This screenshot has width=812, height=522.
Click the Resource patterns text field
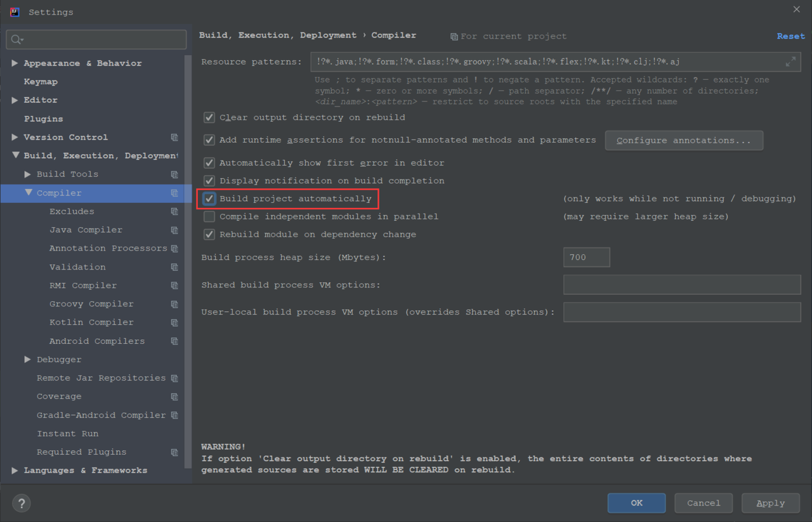pyautogui.click(x=556, y=62)
